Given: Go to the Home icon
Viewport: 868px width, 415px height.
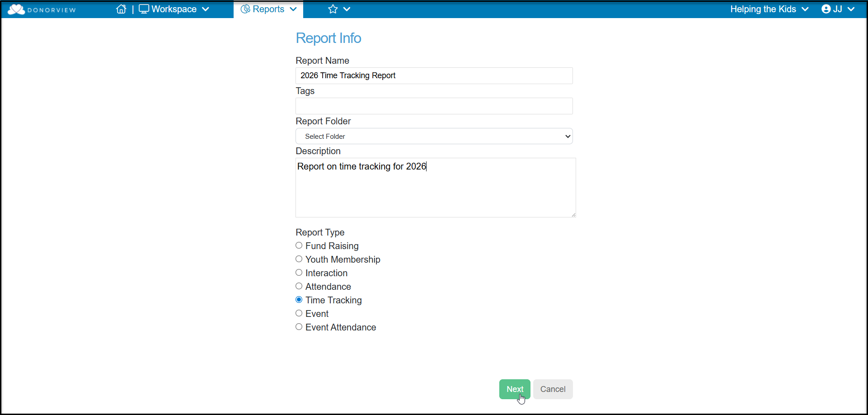Looking at the screenshot, I should point(121,9).
